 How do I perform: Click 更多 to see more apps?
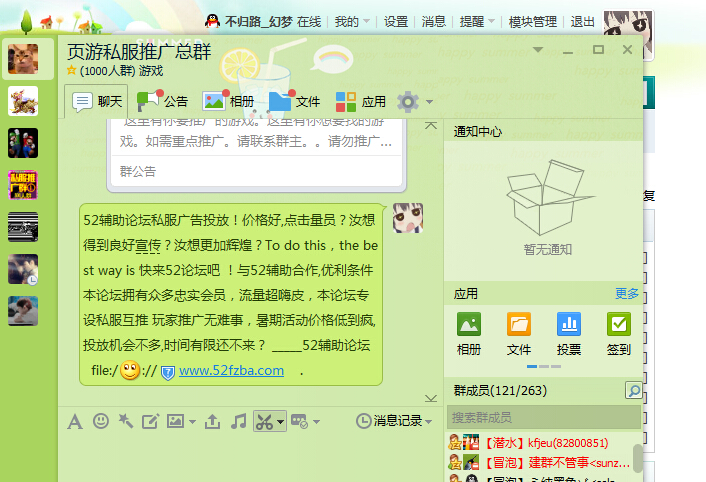[627, 294]
